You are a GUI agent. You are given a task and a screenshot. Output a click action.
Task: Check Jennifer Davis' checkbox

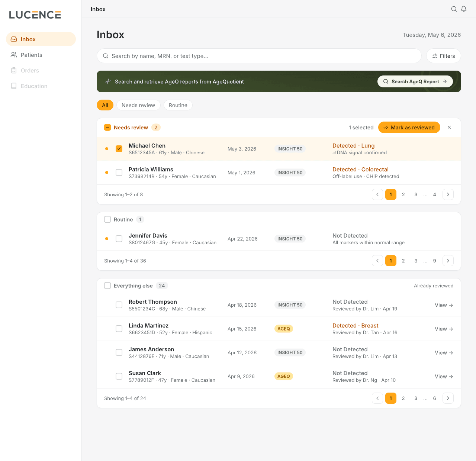[119, 239]
